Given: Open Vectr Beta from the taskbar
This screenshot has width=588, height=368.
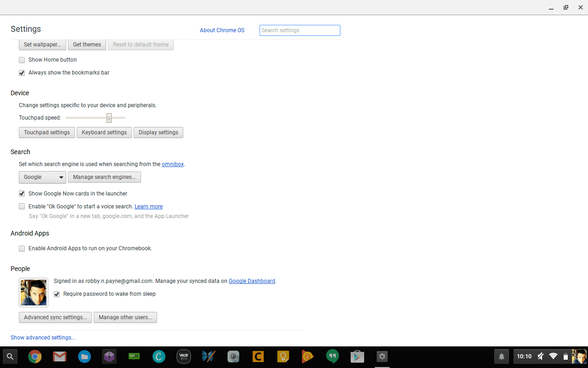Looking at the screenshot, I should [183, 356].
